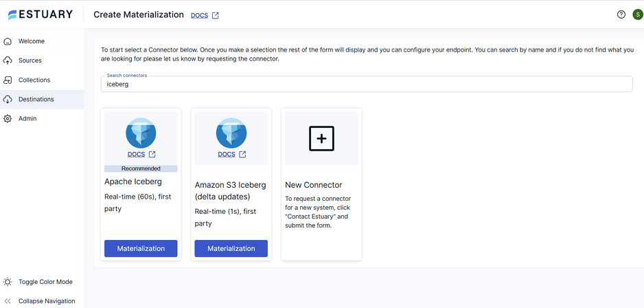Open the user avatar account menu

point(637,14)
